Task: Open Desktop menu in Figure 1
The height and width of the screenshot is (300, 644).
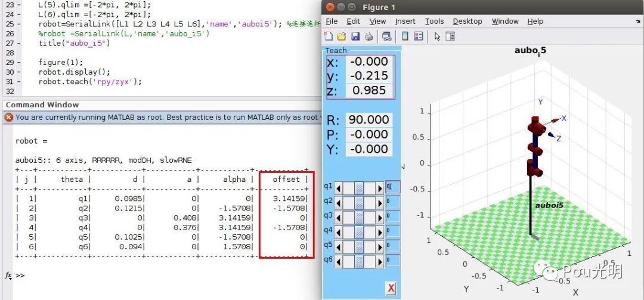Action: pos(467,21)
